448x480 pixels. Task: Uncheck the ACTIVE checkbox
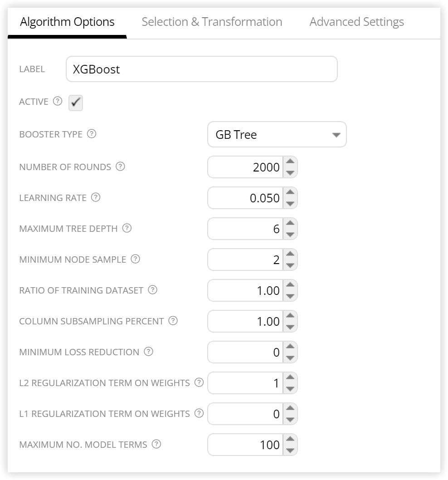(x=76, y=103)
